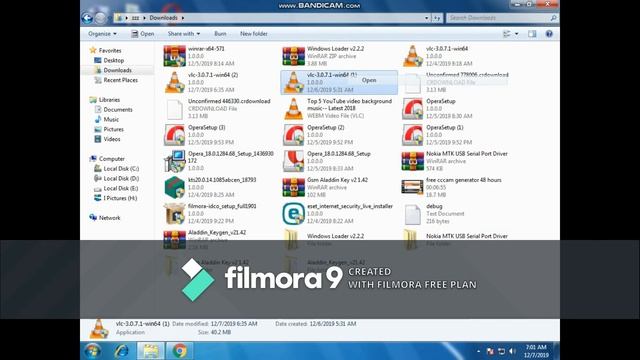The image size is (640, 360).
Task: Select the OperaSetup (3) installer icon
Action: (x=174, y=135)
